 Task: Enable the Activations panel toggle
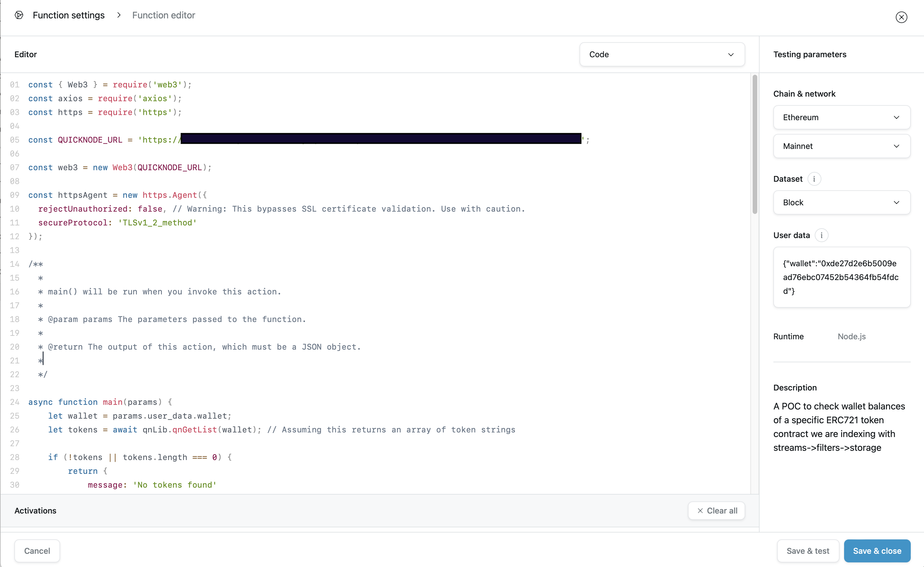[35, 510]
